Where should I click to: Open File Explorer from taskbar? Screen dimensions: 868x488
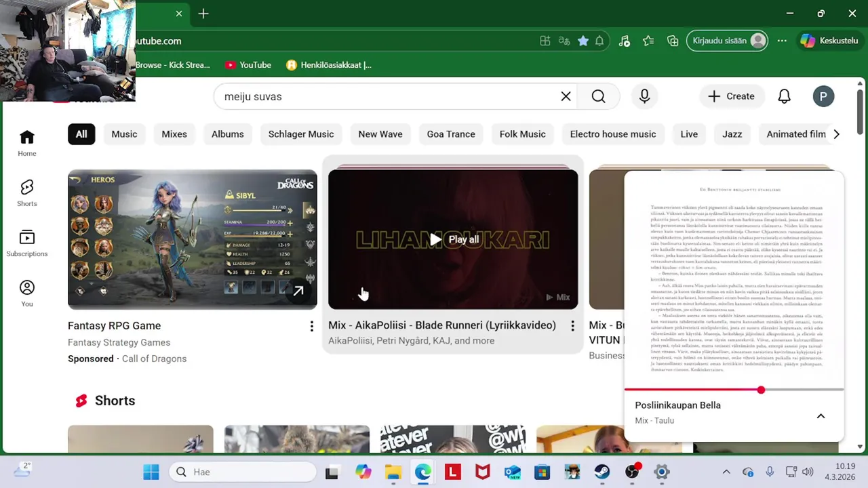tap(393, 472)
